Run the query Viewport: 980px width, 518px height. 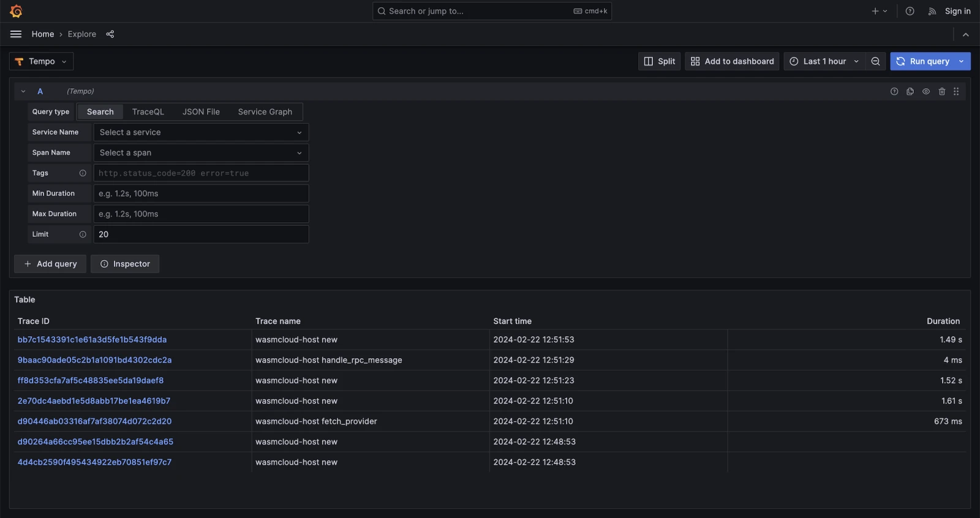[922, 61]
